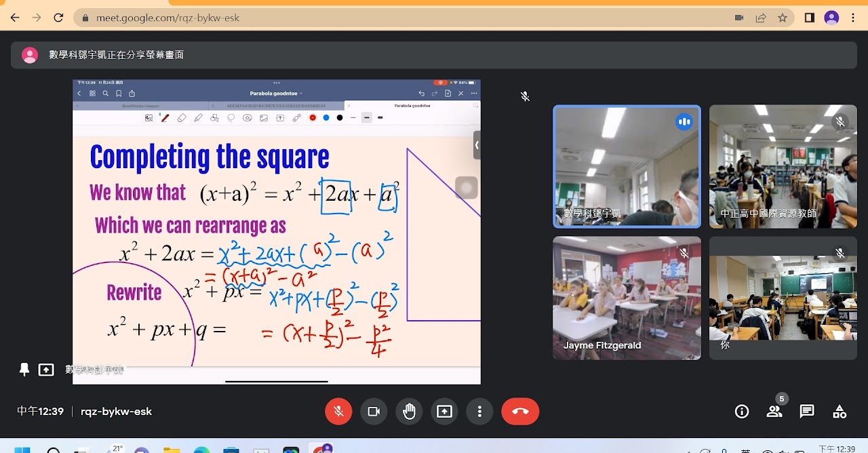868x453 pixels.
Task: Toggle the camera button
Action: tap(374, 412)
